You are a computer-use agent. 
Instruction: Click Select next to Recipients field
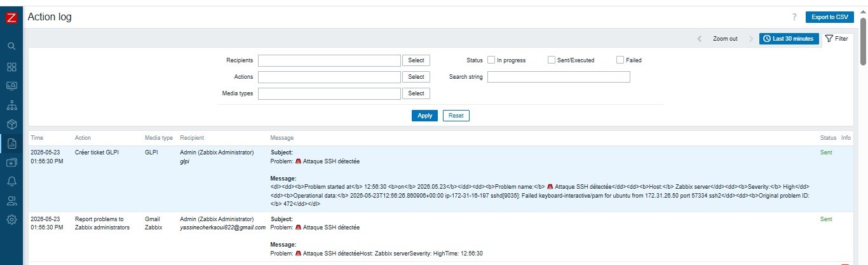(x=416, y=60)
